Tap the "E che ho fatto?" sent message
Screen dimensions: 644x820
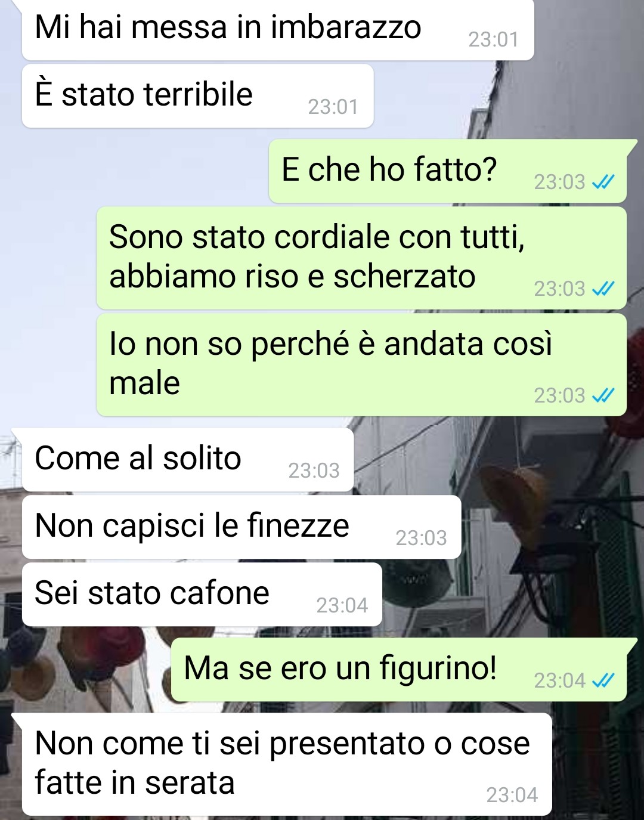point(447,171)
